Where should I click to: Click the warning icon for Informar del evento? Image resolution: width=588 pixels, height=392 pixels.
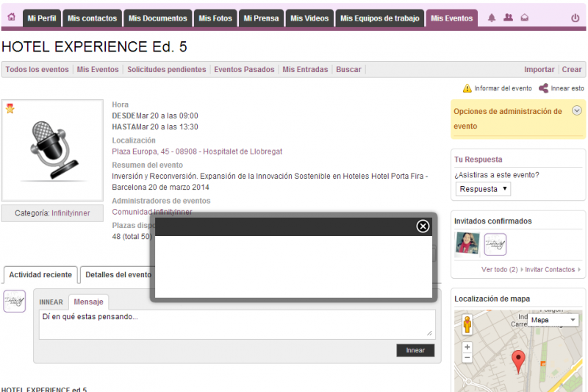pyautogui.click(x=467, y=88)
